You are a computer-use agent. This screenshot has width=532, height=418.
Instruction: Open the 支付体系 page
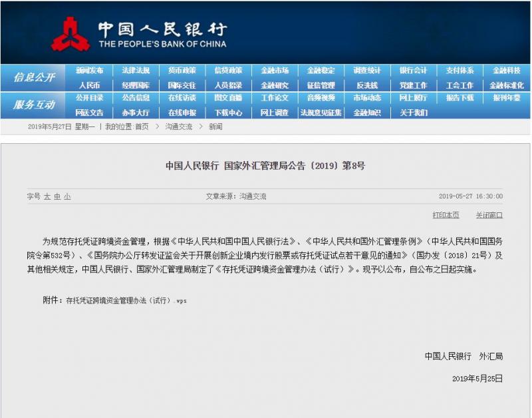460,71
